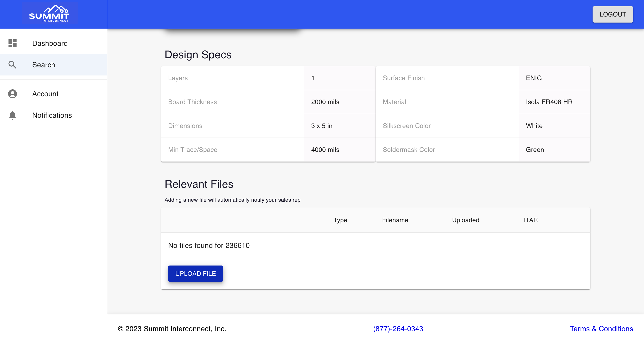Select the White silkscreen value
The height and width of the screenshot is (343, 644).
pos(534,126)
